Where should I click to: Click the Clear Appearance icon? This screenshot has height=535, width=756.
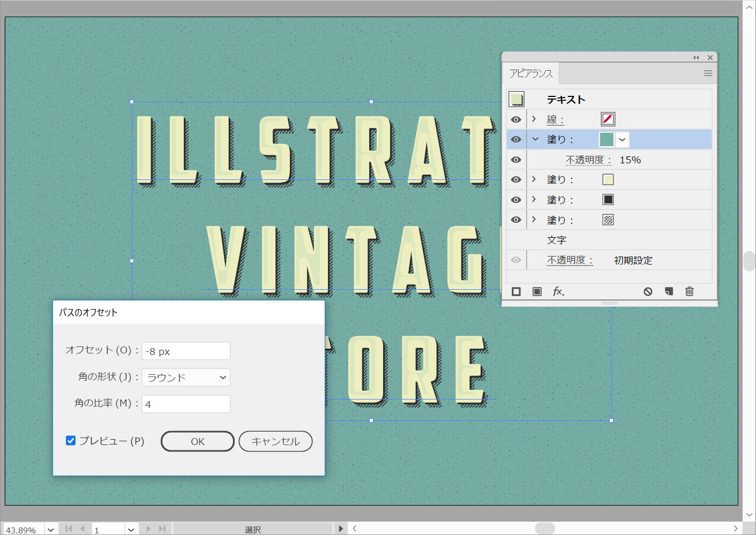(x=648, y=291)
